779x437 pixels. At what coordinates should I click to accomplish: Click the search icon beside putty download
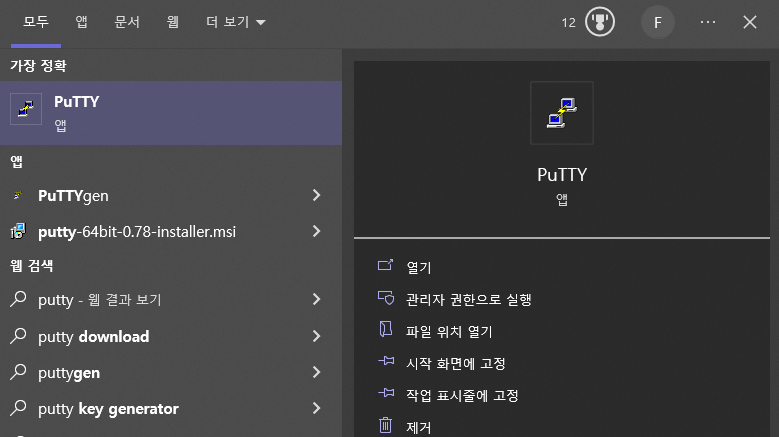pos(18,336)
